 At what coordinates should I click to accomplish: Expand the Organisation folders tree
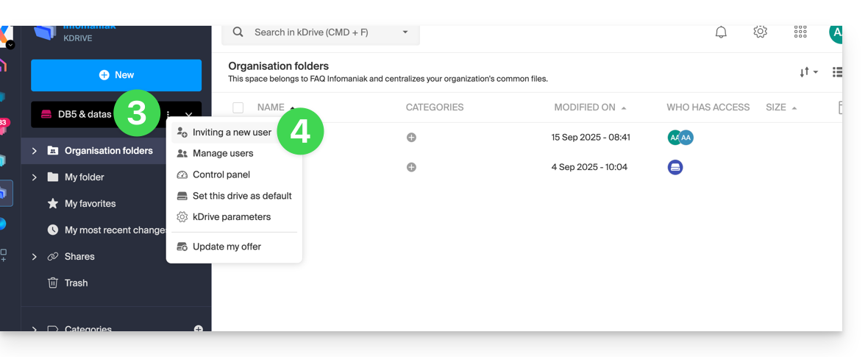click(x=34, y=151)
